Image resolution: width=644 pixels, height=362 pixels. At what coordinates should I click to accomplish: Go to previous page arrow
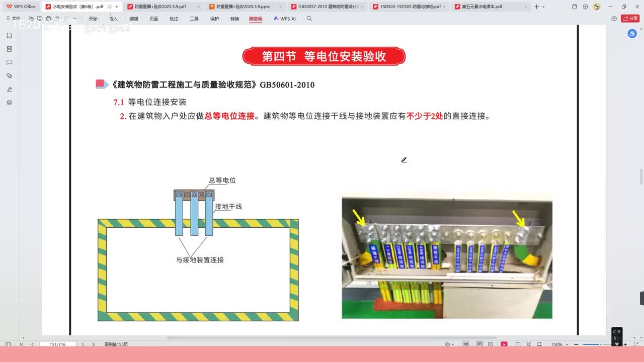click(33, 344)
